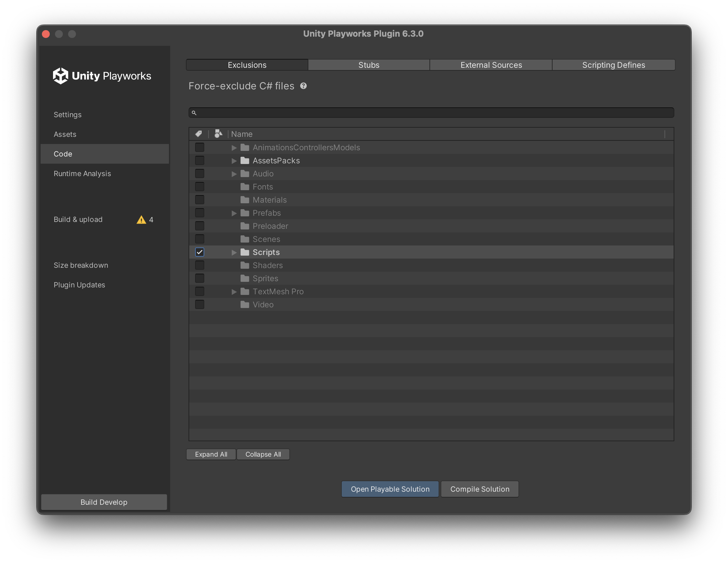Go to Build & upload section
Viewport: 728px width, 563px height.
[x=105, y=220]
